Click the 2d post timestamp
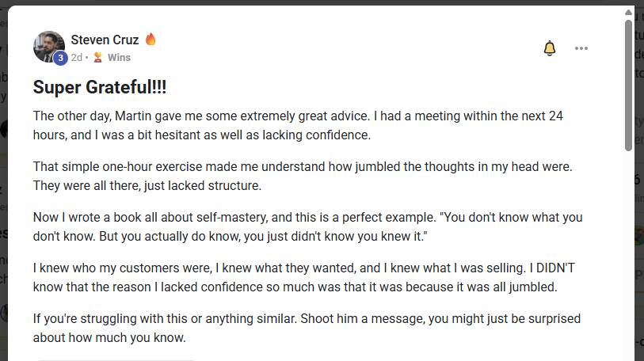644x361 pixels. coord(76,58)
